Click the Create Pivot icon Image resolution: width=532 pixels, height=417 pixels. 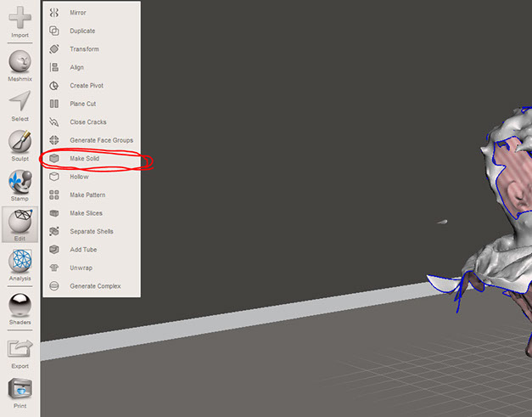pyautogui.click(x=54, y=86)
